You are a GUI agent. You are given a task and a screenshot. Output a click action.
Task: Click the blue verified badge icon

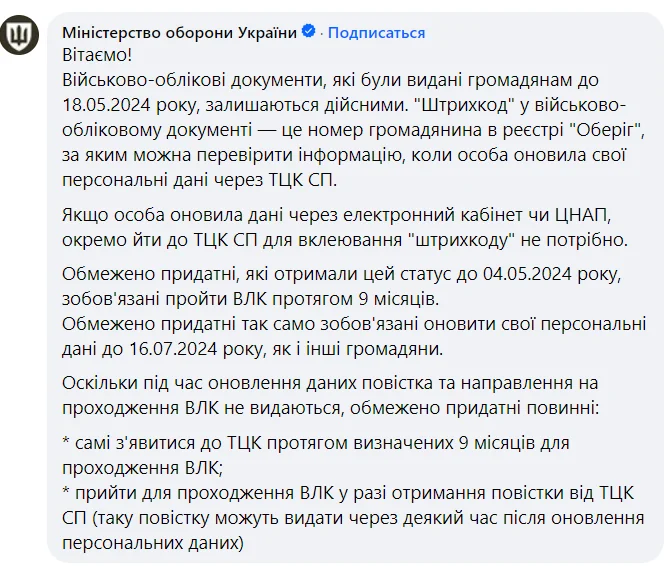click(x=307, y=33)
